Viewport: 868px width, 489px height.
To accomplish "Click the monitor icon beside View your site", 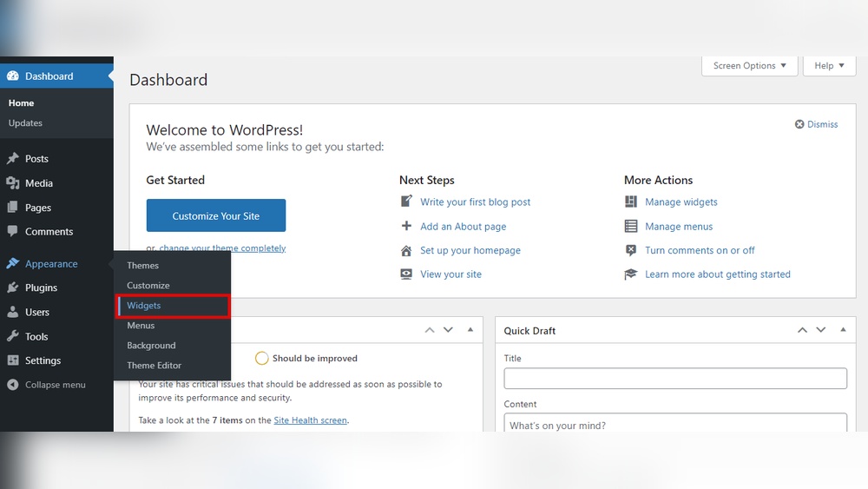I will point(406,274).
